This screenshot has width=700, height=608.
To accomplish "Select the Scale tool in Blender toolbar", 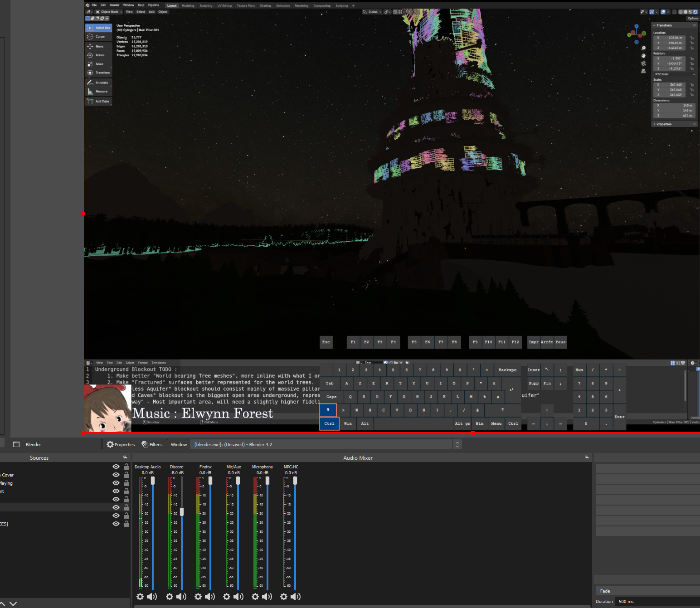I will [98, 64].
